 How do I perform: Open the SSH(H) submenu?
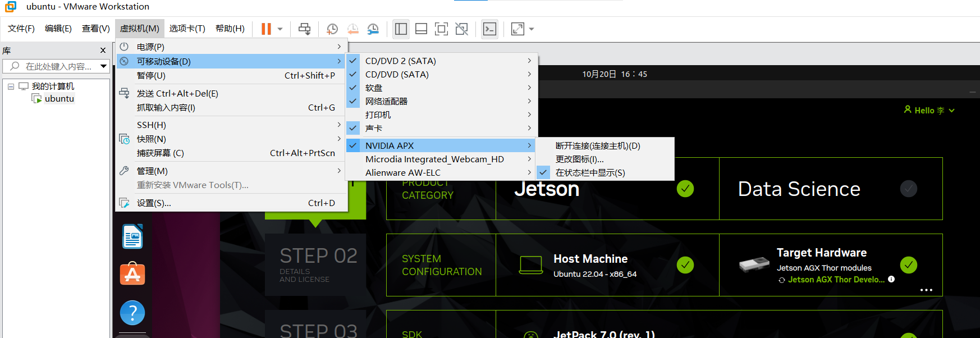pos(231,125)
